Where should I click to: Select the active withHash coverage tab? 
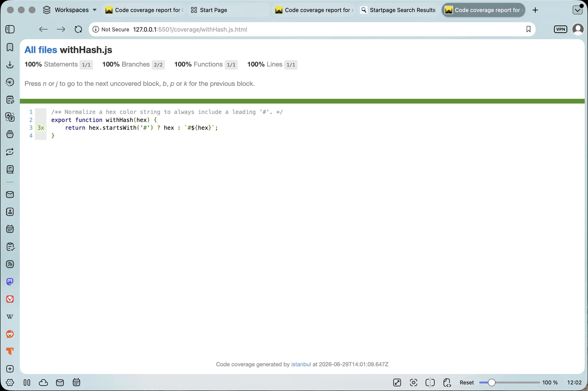click(483, 10)
